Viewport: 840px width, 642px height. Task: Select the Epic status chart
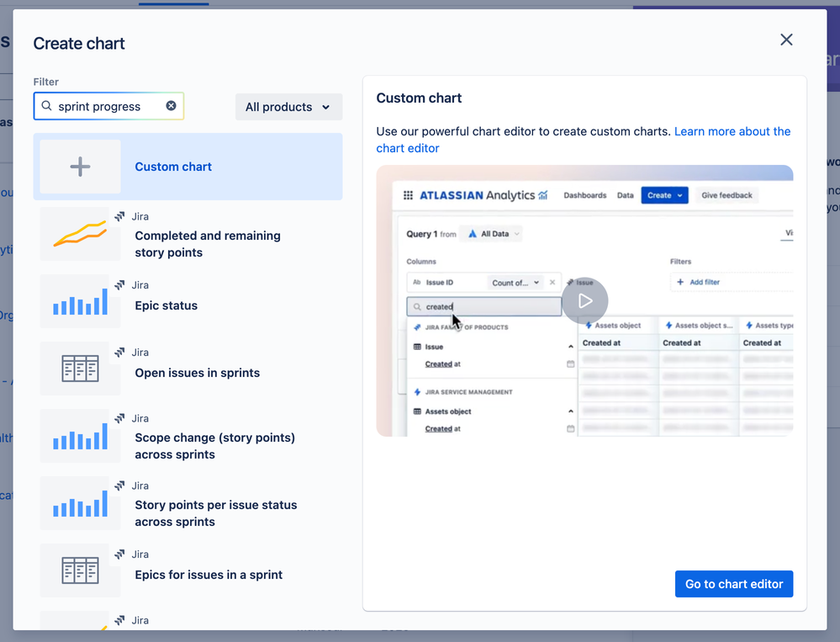tap(188, 301)
